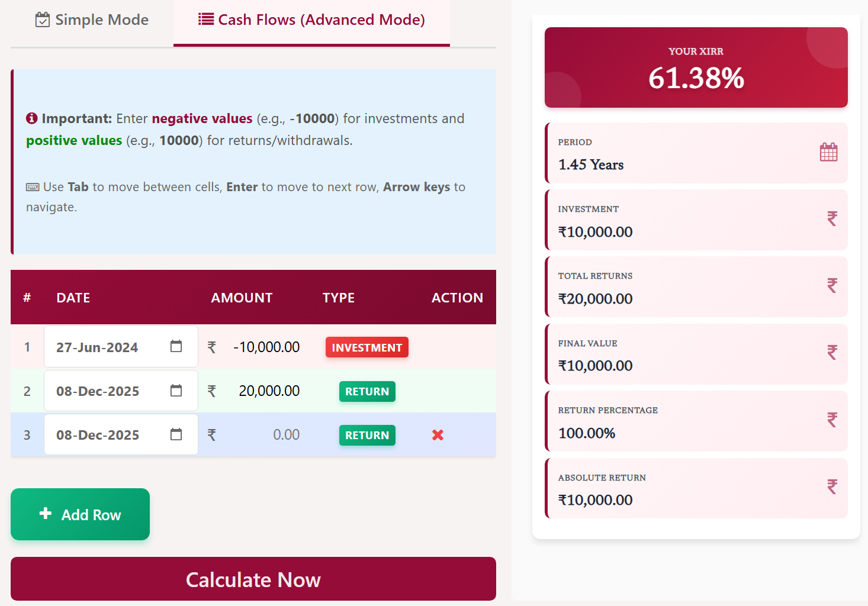
Task: Click rupee icon in Final Value card
Action: [x=832, y=353]
